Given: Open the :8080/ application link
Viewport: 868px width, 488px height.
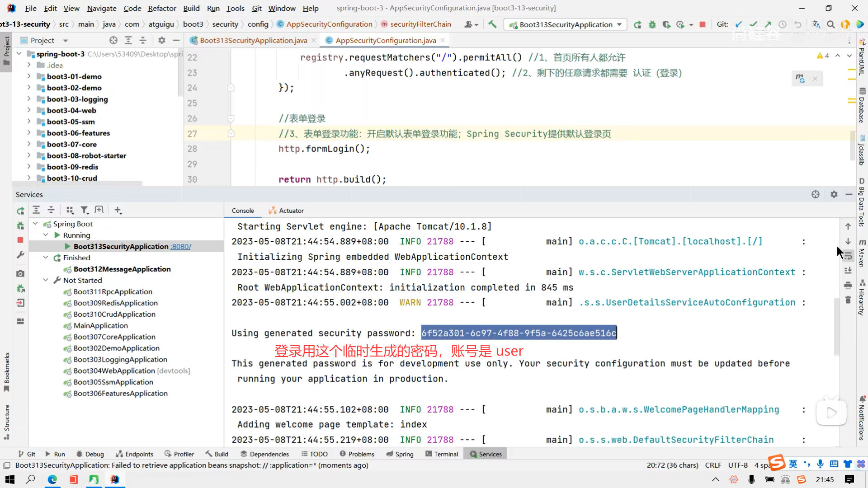Looking at the screenshot, I should [x=181, y=246].
